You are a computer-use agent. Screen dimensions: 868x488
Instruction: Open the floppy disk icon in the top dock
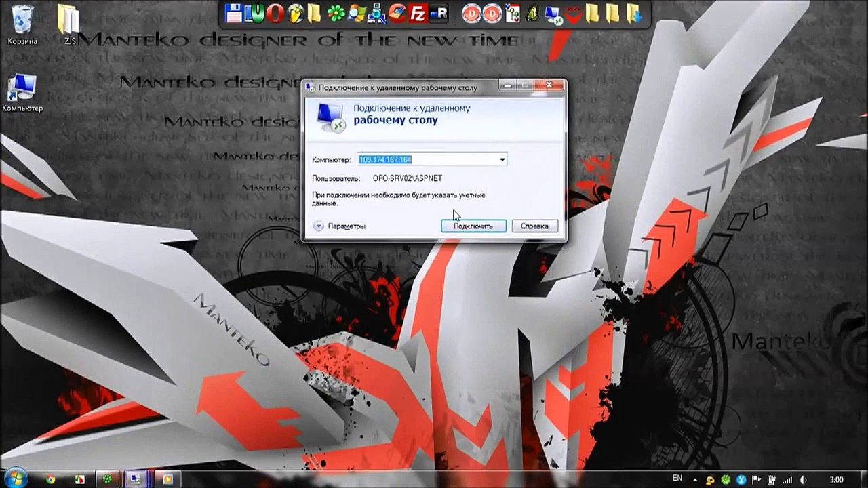click(x=234, y=13)
